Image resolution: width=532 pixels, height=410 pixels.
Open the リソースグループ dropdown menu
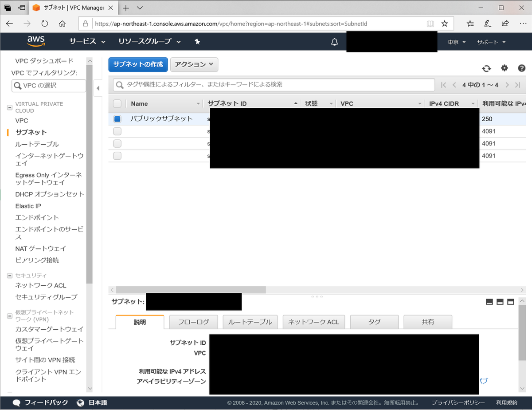149,42
